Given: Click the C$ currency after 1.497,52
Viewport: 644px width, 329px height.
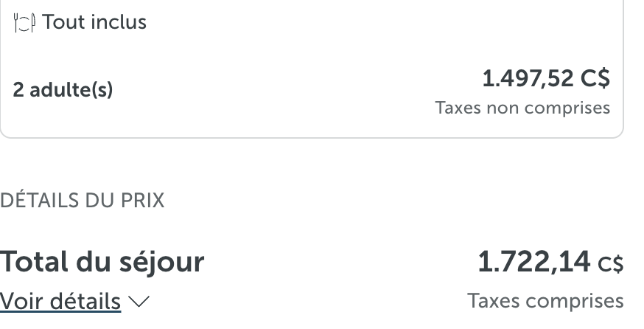Looking at the screenshot, I should (x=595, y=78).
